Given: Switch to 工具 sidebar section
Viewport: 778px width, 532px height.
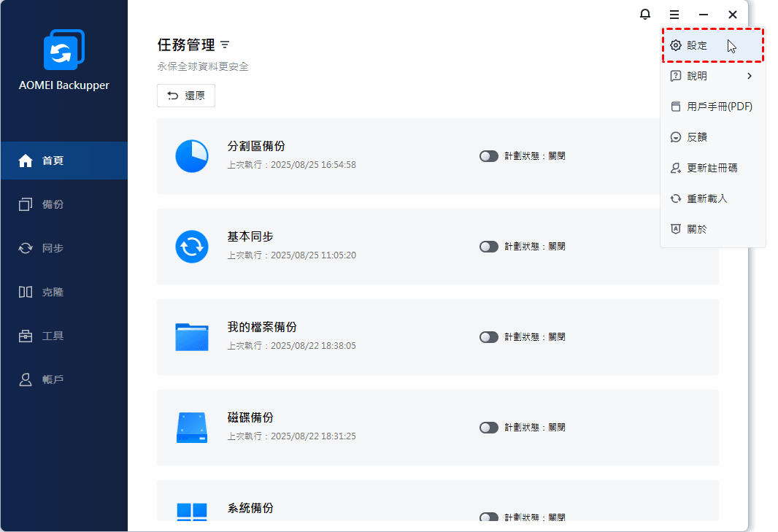Looking at the screenshot, I should 64,336.
